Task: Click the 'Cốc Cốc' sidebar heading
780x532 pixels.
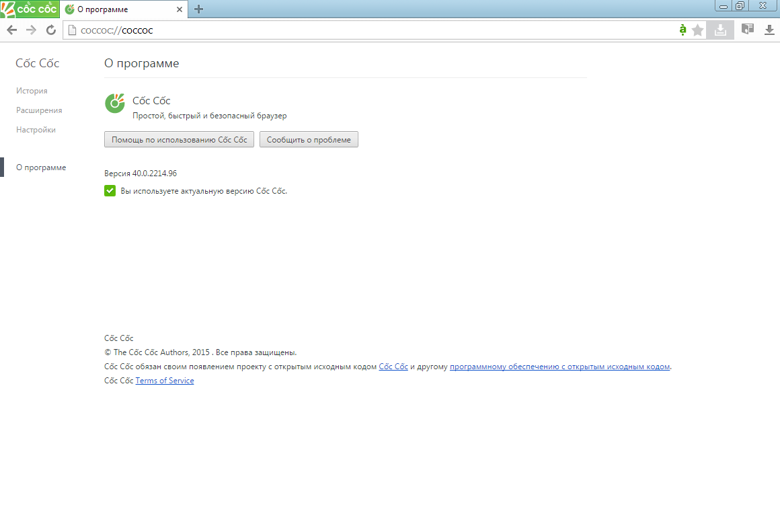Action: [x=37, y=63]
